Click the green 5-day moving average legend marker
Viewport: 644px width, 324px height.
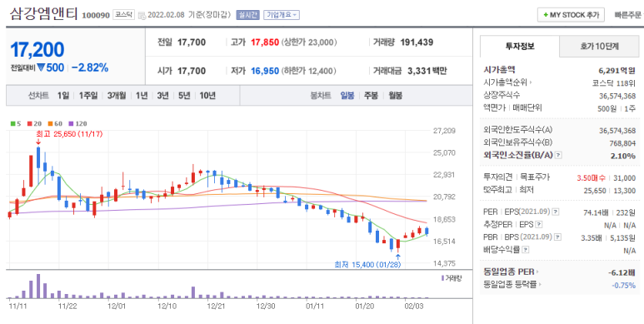point(12,123)
